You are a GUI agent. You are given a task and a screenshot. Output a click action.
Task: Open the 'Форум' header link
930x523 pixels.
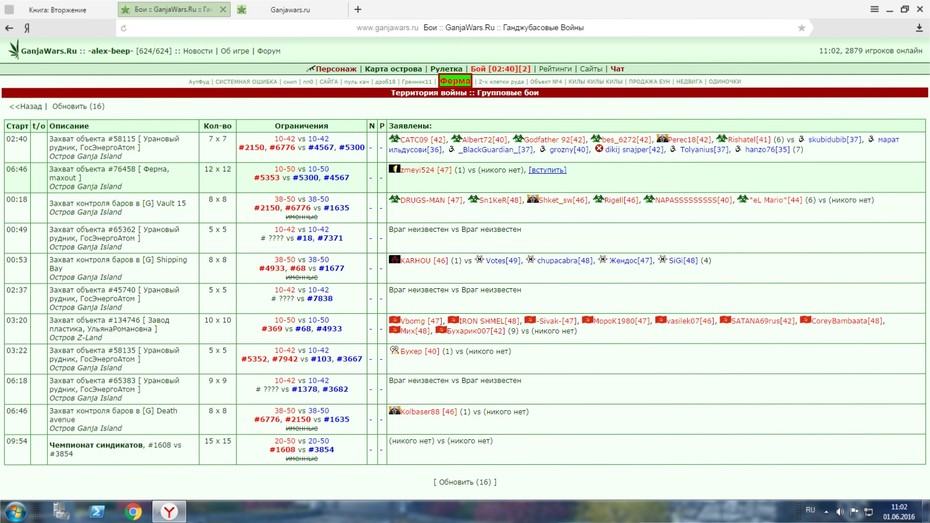point(269,51)
